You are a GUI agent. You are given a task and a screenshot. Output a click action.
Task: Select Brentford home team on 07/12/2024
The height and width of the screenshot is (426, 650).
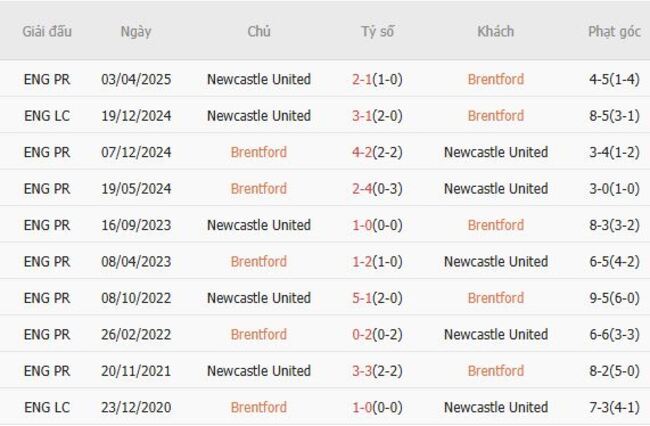[258, 152]
